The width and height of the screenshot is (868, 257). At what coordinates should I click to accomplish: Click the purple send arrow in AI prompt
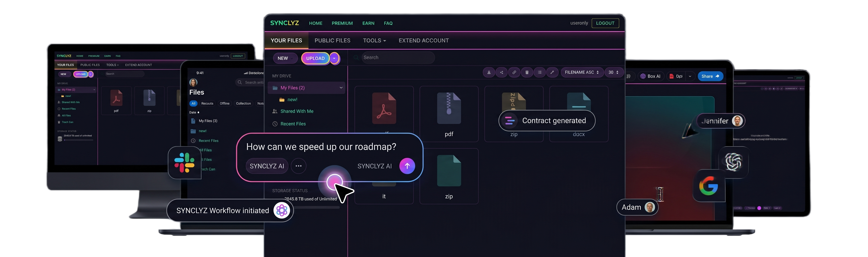[x=407, y=166]
